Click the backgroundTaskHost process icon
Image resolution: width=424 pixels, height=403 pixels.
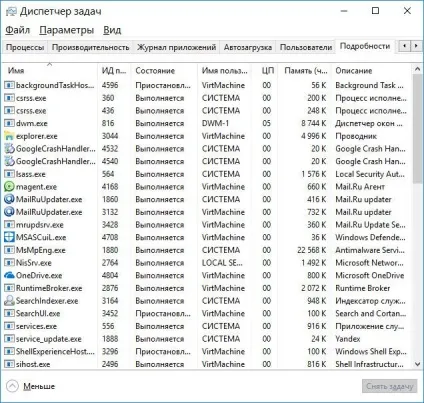(x=9, y=85)
